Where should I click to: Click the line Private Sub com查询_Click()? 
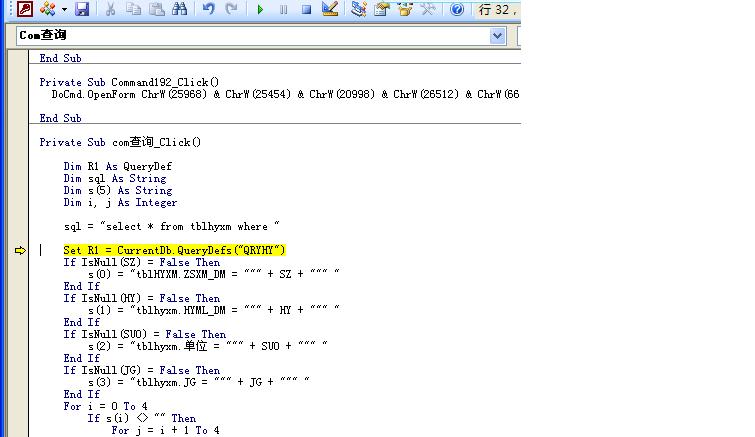click(x=120, y=142)
